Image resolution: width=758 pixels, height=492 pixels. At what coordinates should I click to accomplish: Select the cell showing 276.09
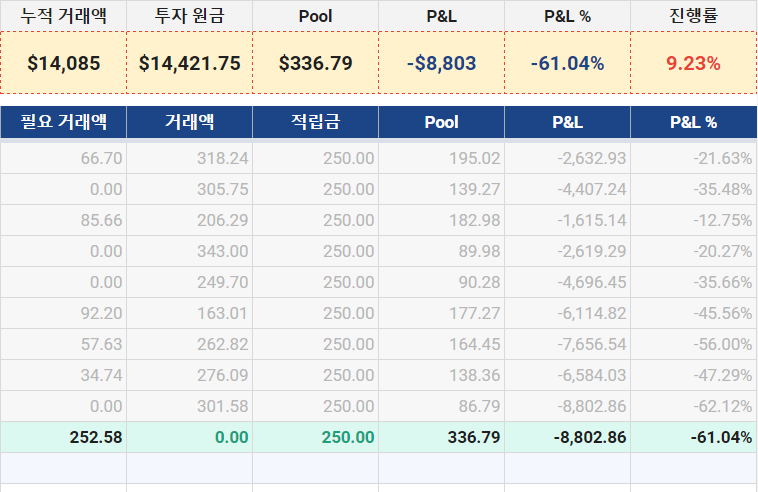190,375
